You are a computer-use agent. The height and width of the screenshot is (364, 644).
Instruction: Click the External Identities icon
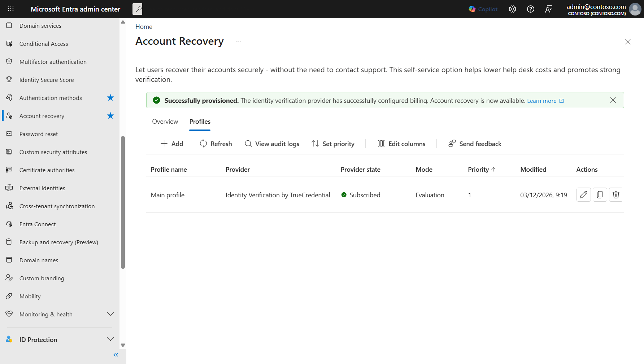click(9, 188)
